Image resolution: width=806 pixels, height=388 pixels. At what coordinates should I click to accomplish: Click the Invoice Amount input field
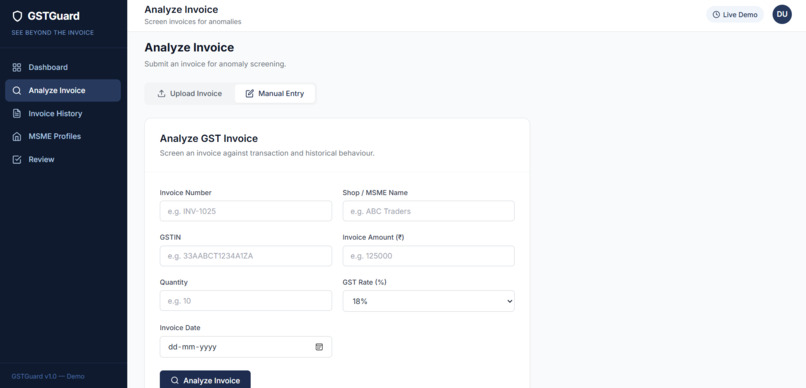pos(429,256)
